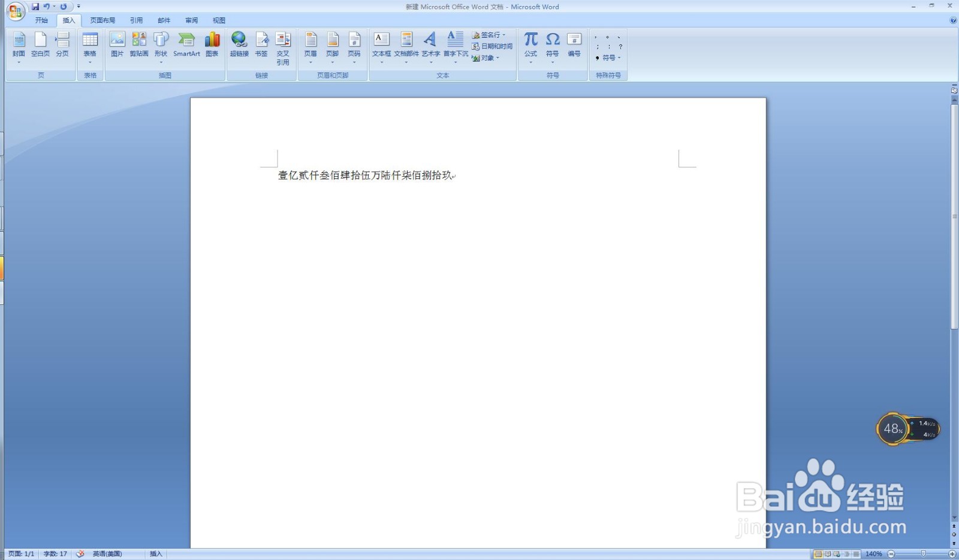Zoom out with the minus button
The height and width of the screenshot is (560, 959).
pyautogui.click(x=891, y=554)
